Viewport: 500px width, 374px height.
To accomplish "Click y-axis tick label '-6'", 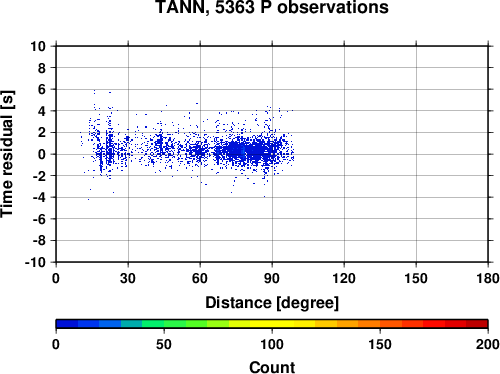I will (x=39, y=219).
